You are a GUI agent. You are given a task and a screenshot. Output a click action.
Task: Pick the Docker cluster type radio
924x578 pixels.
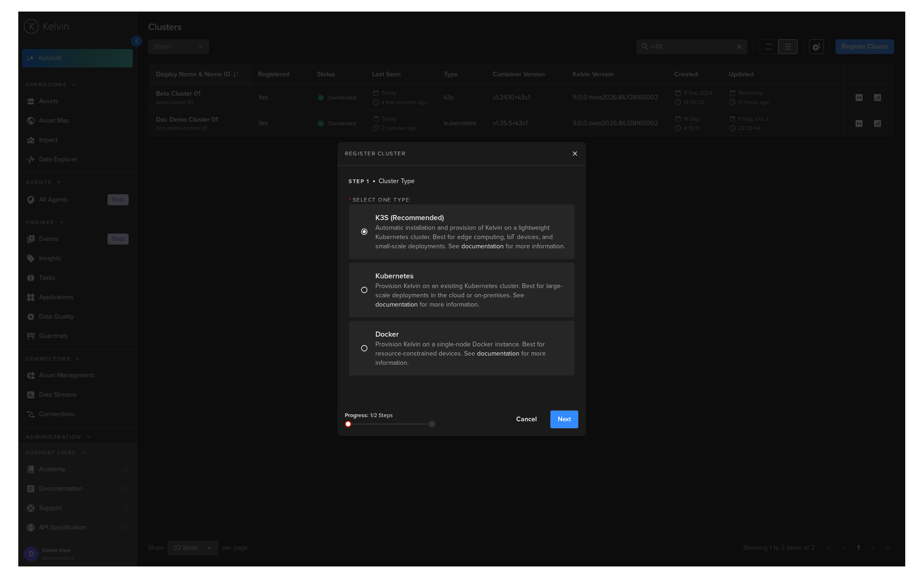364,348
